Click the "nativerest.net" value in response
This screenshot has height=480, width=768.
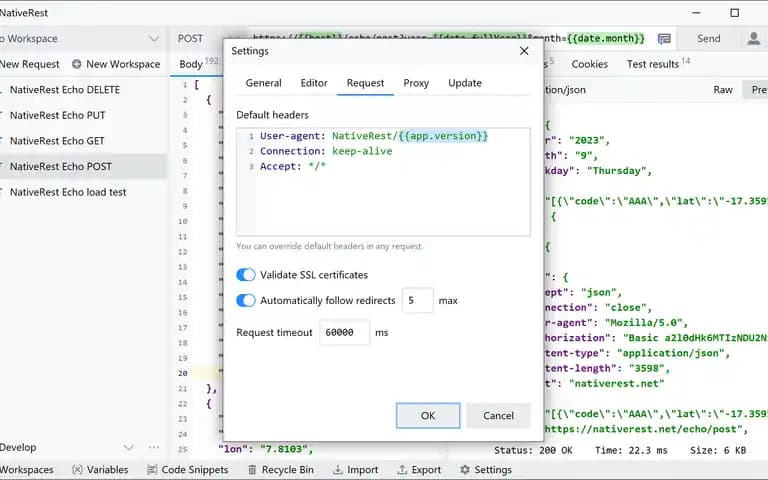[x=616, y=384]
